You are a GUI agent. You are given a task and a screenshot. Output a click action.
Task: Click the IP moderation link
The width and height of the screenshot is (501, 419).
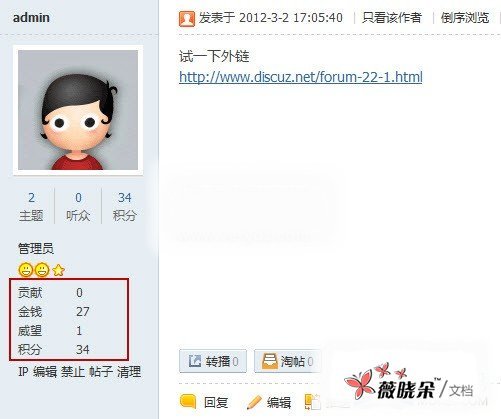pos(23,371)
